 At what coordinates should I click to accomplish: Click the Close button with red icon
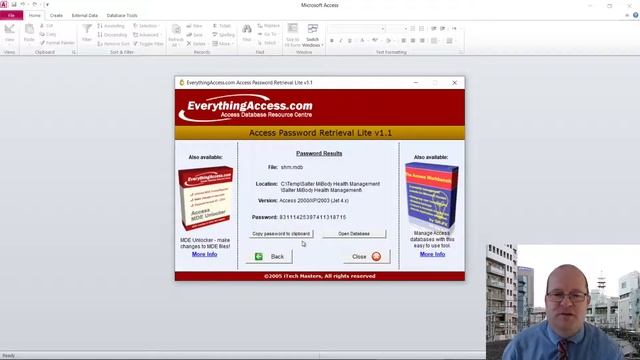[x=367, y=257]
